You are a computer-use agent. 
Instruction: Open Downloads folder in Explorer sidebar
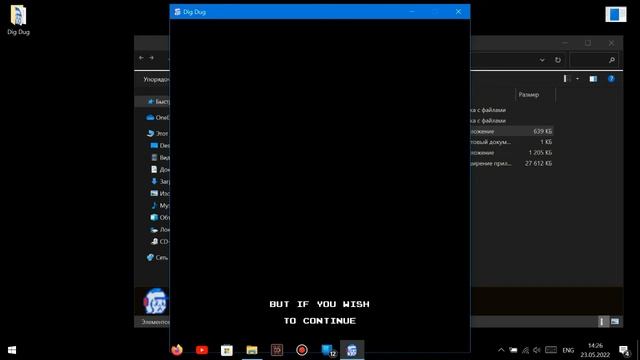pyautogui.click(x=160, y=181)
